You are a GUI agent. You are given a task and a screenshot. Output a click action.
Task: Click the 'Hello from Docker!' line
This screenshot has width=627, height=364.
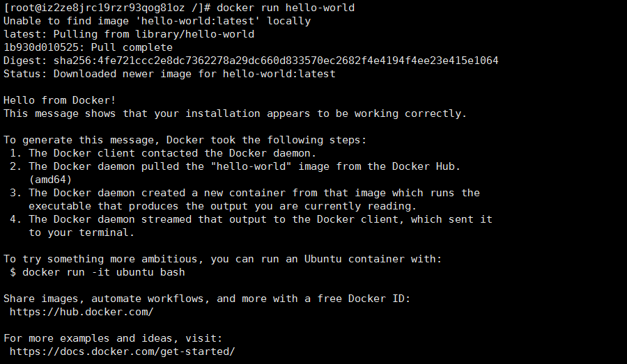(60, 100)
